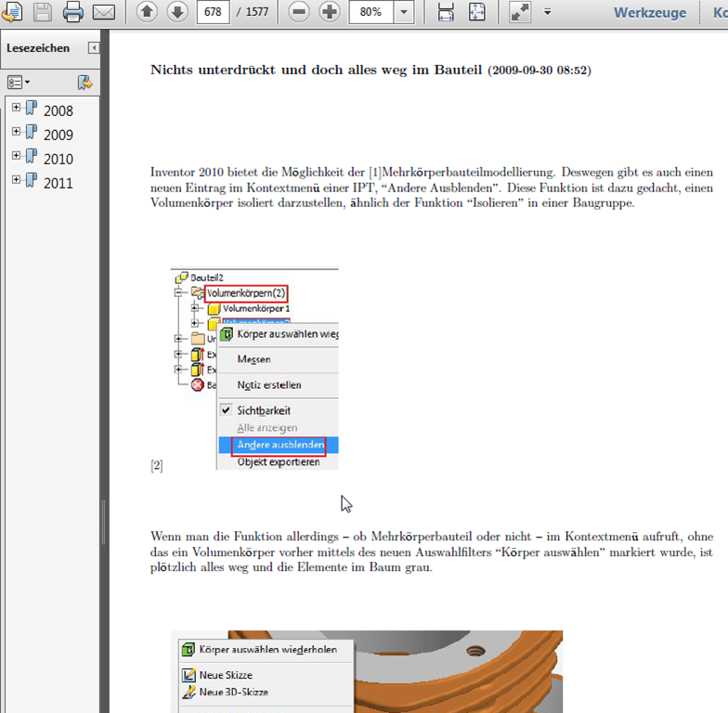Click the fit full page icon

(x=477, y=12)
